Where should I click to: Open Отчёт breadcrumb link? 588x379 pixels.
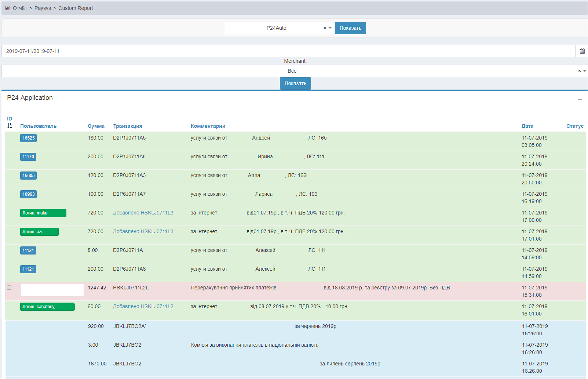20,8
